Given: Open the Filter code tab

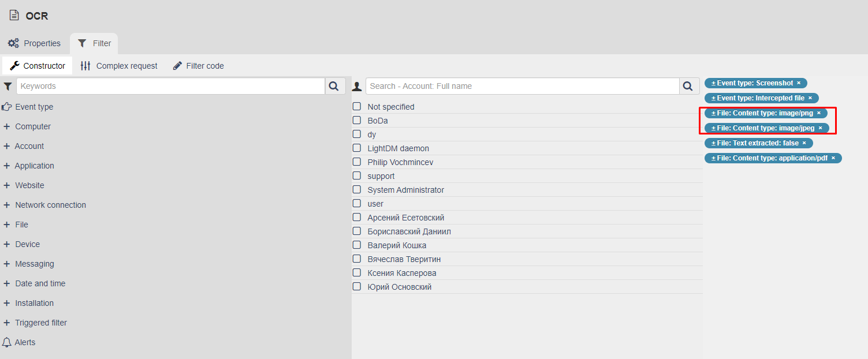Looking at the screenshot, I should click(198, 66).
